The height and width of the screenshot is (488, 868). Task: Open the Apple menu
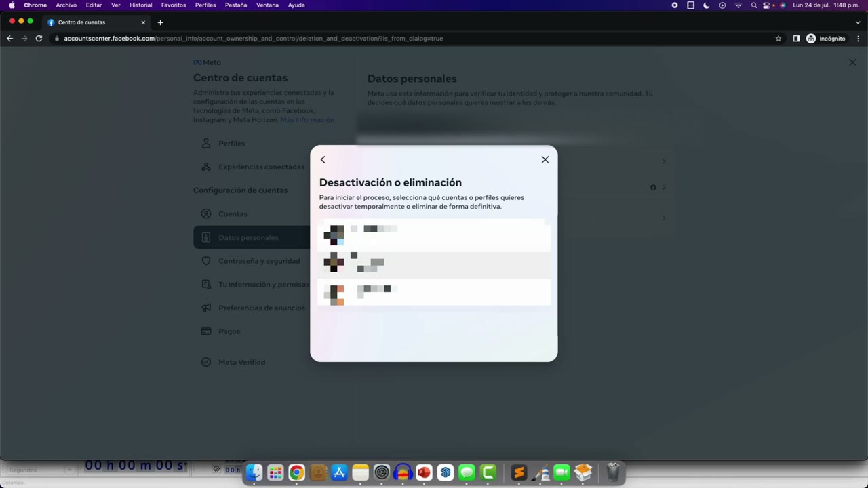pyautogui.click(x=12, y=5)
